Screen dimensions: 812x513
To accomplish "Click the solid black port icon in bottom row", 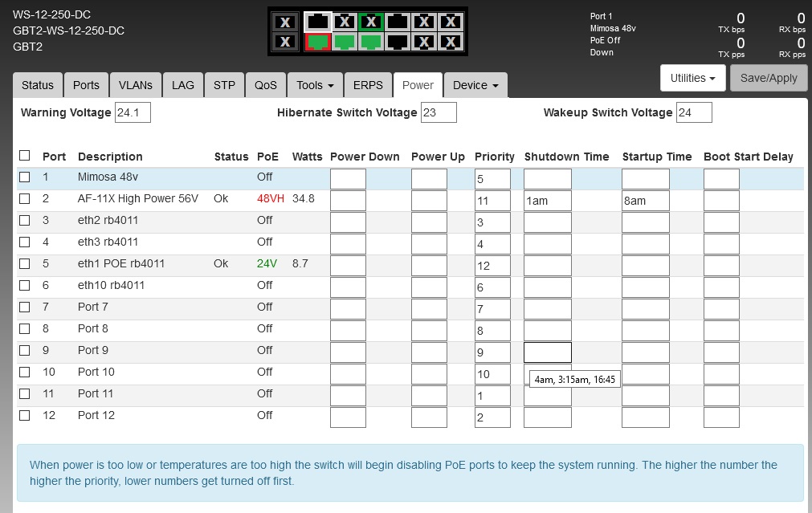I will 398,42.
